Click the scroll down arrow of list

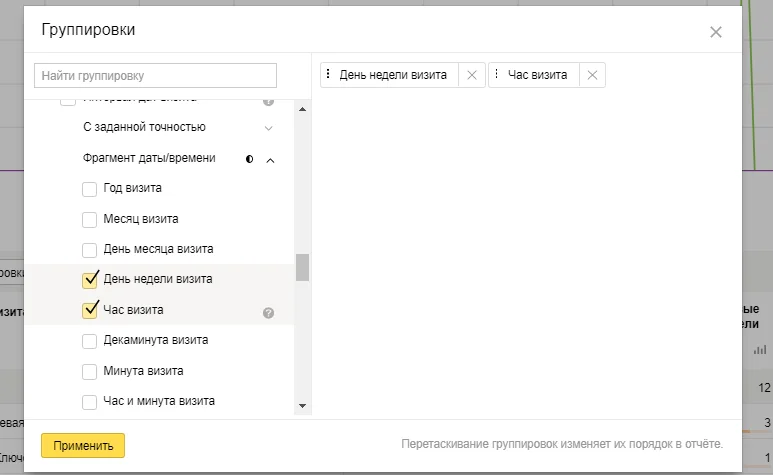click(x=302, y=406)
